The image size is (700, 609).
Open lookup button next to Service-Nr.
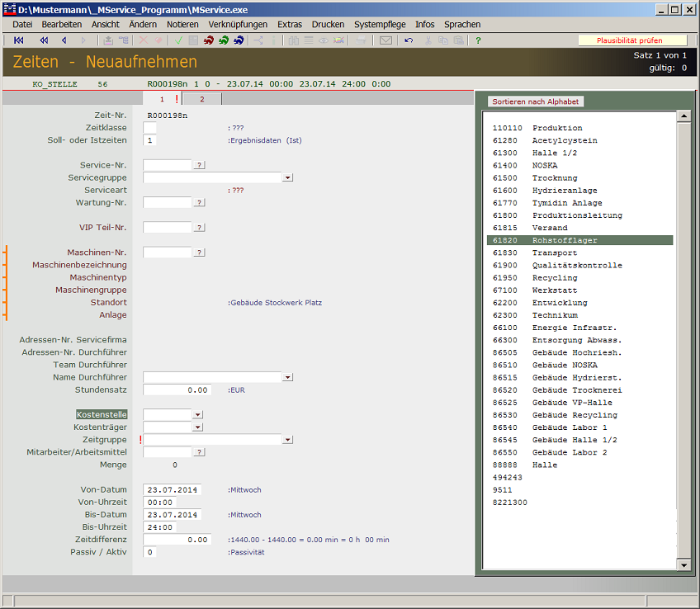pyautogui.click(x=199, y=165)
